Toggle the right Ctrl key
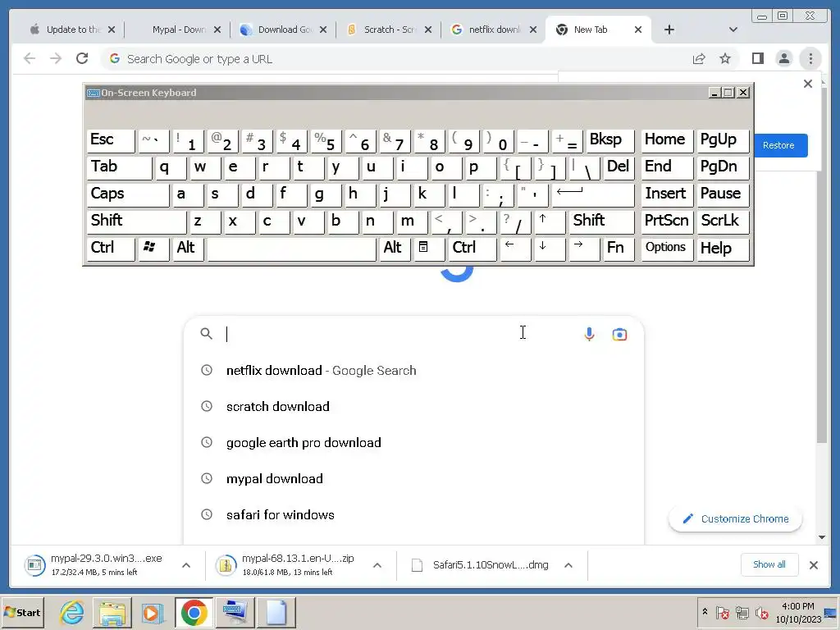This screenshot has width=840, height=630. point(472,248)
